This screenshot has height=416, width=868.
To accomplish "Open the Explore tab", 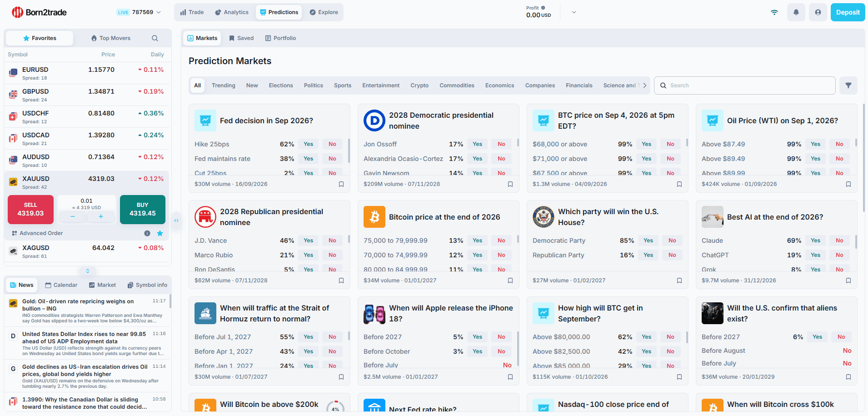I will (x=324, y=12).
